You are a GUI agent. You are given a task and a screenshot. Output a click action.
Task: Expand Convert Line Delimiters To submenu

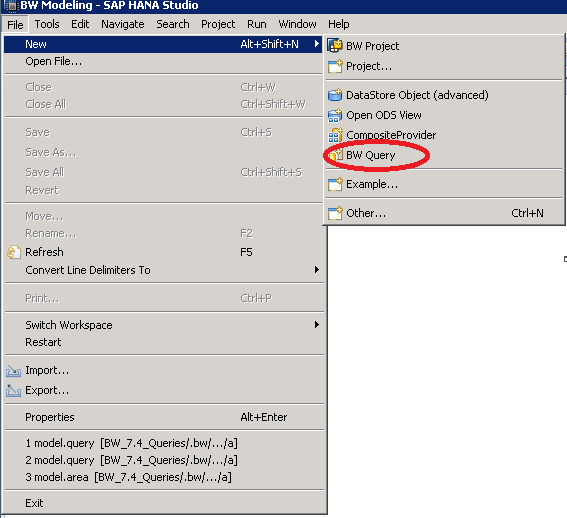coord(317,269)
